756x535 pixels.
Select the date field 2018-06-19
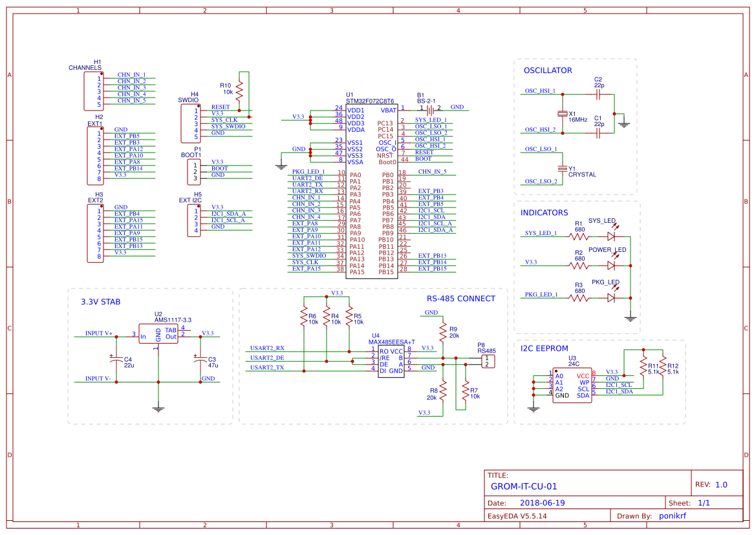(x=542, y=503)
